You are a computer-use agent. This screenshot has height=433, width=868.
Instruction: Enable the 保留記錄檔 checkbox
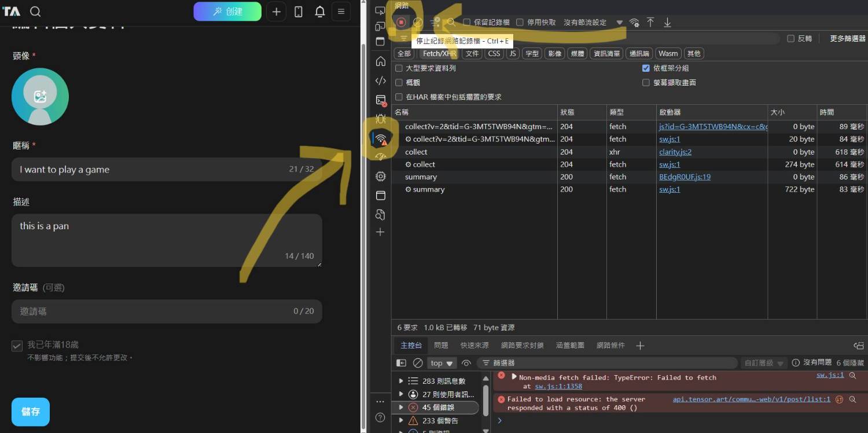[x=467, y=23]
